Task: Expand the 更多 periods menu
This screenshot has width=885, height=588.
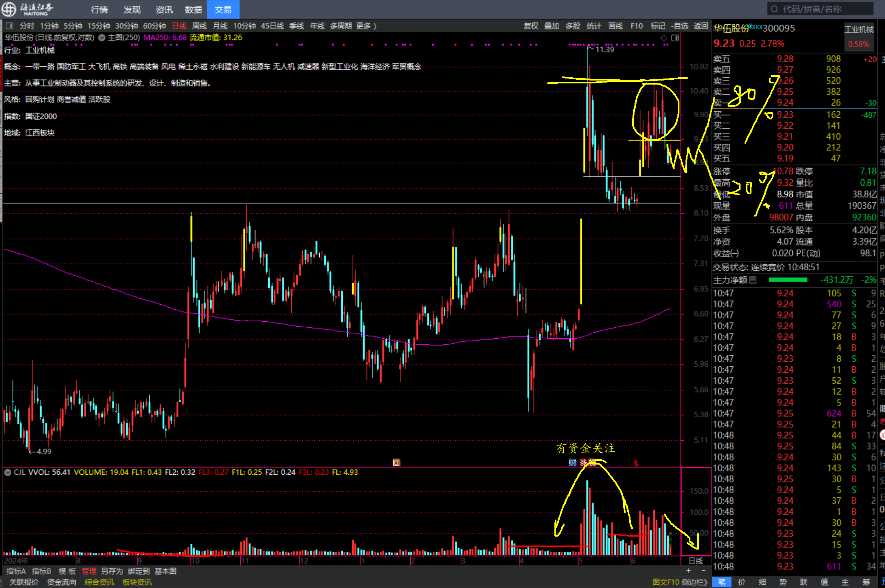Action: [366, 26]
